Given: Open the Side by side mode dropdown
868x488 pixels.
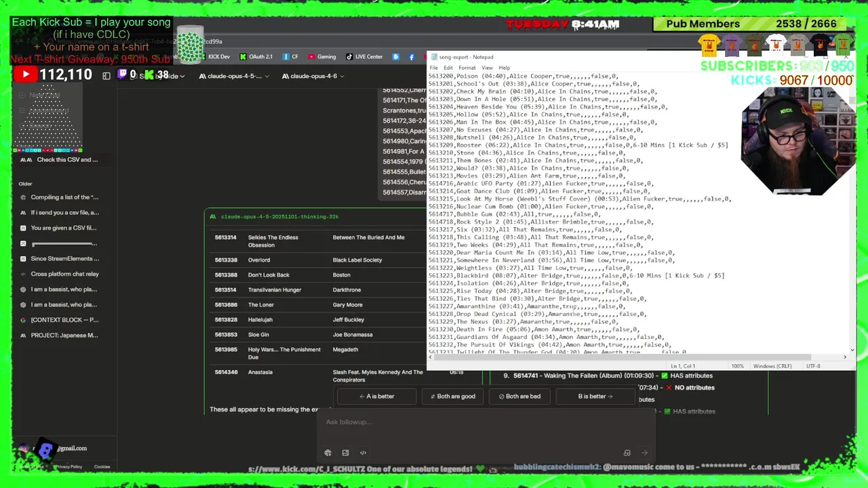Looking at the screenshot, I should coord(163,76).
